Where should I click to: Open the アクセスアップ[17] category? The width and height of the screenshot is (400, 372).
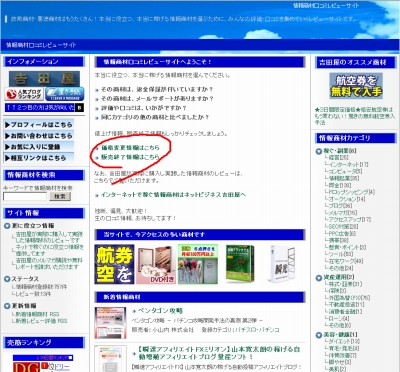tap(350, 220)
